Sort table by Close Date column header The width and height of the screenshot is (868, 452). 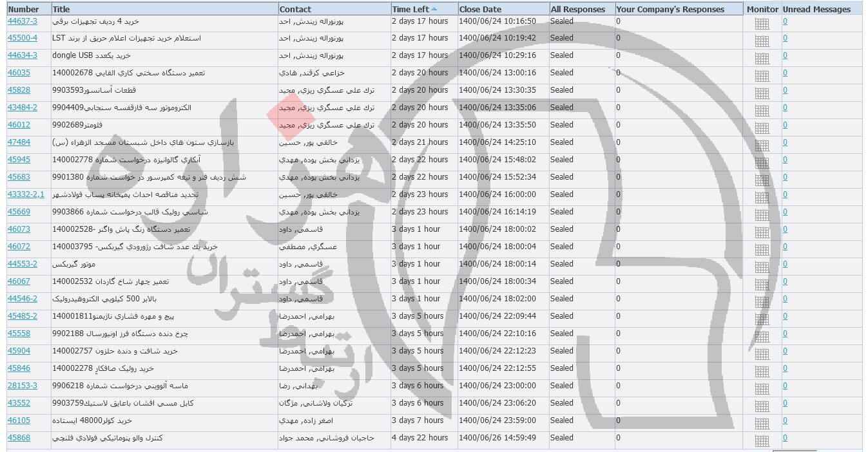480,9
